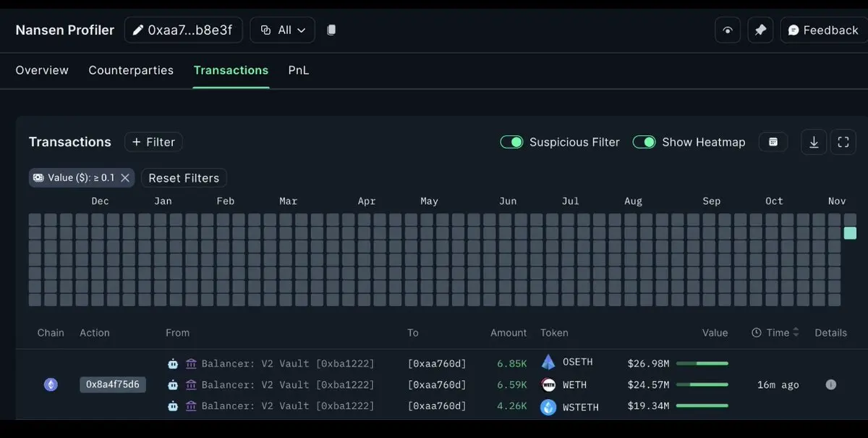Click the Reset Filters button

pos(184,178)
